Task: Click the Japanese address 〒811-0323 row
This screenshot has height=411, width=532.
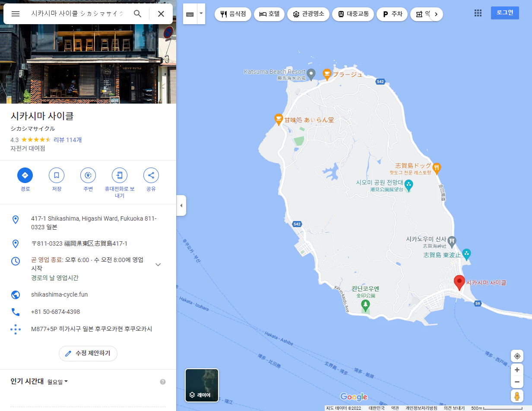Action: 88,243
